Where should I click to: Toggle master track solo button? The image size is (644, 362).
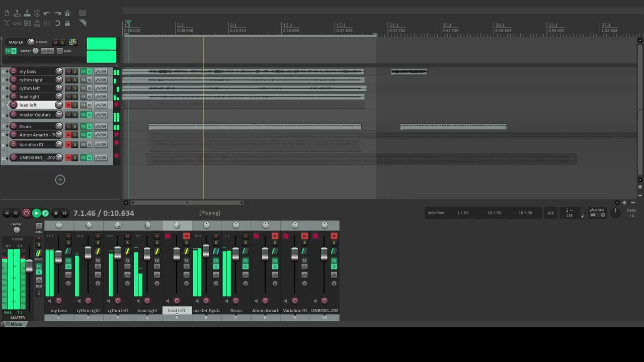[62, 42]
